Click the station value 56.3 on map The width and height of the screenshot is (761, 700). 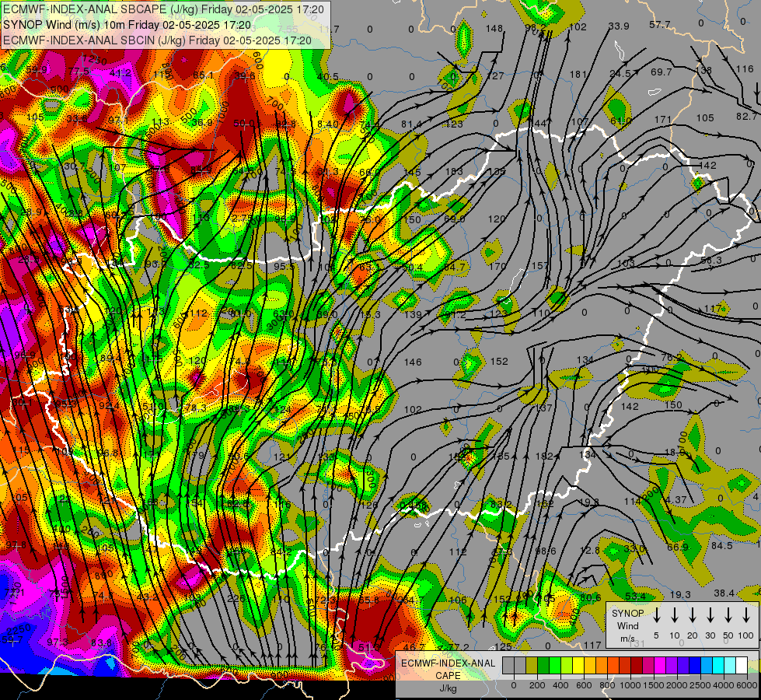(x=711, y=261)
